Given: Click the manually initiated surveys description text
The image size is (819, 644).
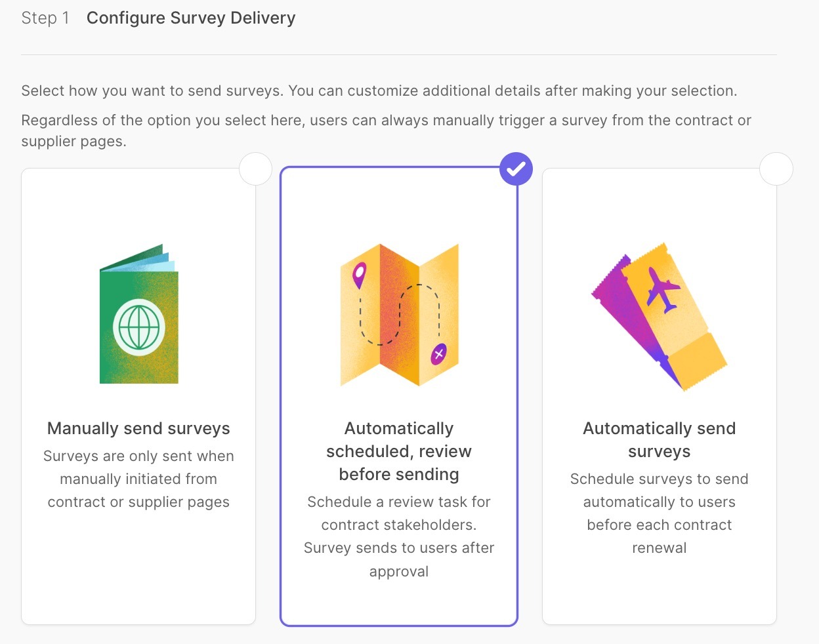Looking at the screenshot, I should coord(138,479).
